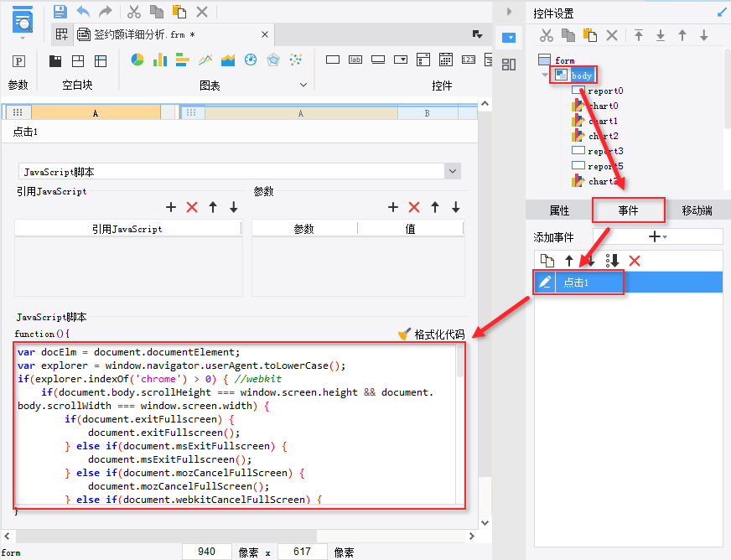The image size is (731, 560).
Task: Switch to the 属性 tab
Action: (x=559, y=210)
